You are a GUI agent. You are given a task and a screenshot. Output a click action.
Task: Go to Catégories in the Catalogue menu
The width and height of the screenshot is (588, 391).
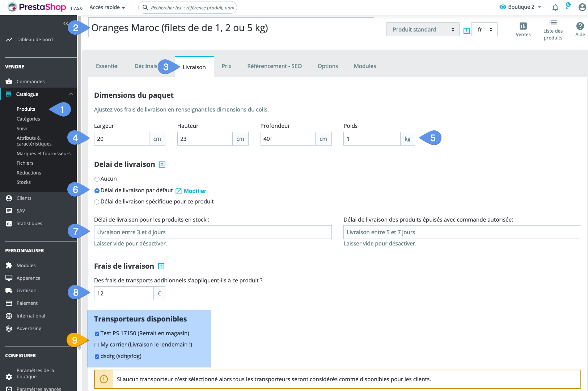pyautogui.click(x=28, y=119)
